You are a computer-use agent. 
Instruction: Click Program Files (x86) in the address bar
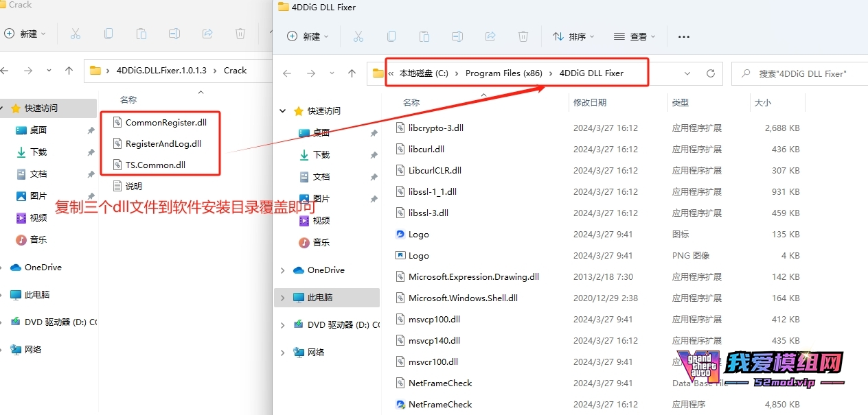[504, 73]
